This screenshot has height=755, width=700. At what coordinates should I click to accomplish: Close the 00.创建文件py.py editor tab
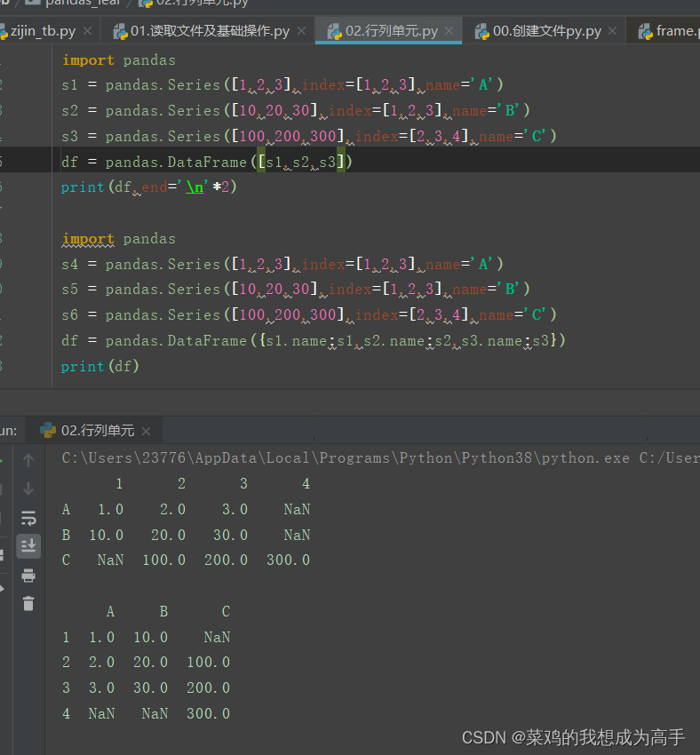(x=613, y=31)
